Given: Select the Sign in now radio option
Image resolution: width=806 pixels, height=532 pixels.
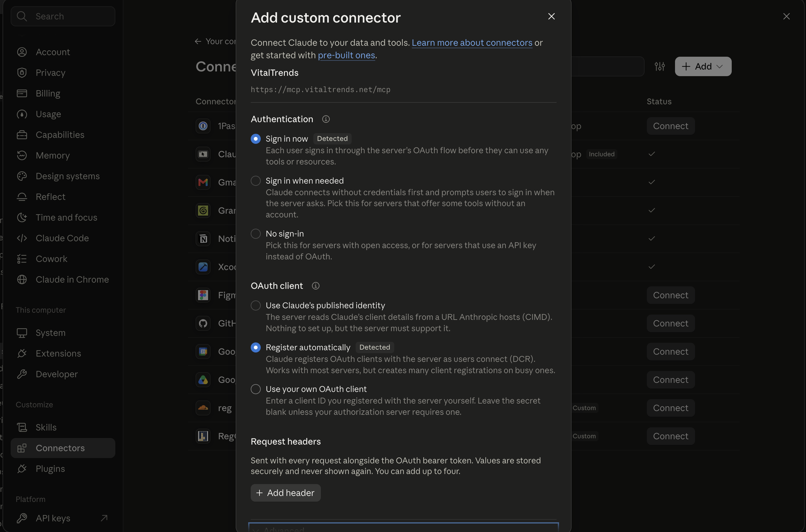Looking at the screenshot, I should [x=255, y=139].
